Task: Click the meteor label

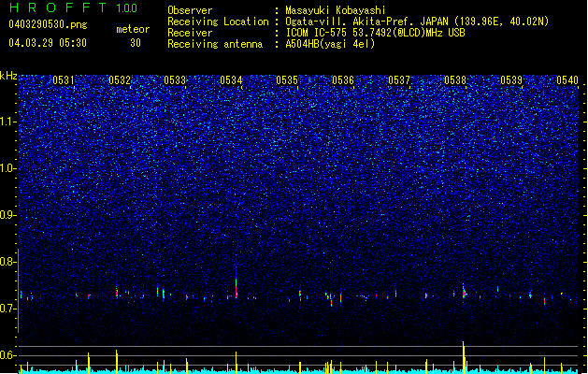Action: (133, 29)
